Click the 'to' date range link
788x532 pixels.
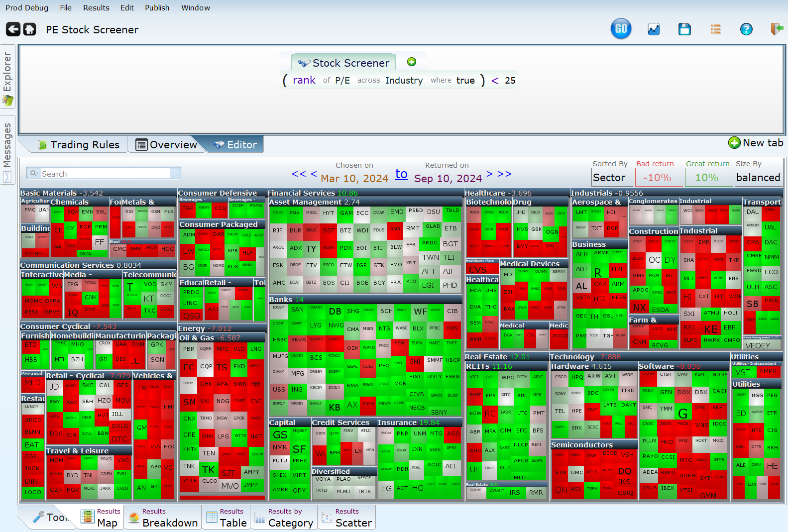pos(401,174)
